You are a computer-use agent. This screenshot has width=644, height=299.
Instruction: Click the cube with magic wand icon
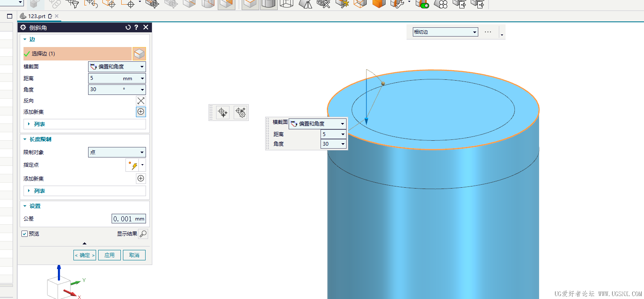coord(342,4)
